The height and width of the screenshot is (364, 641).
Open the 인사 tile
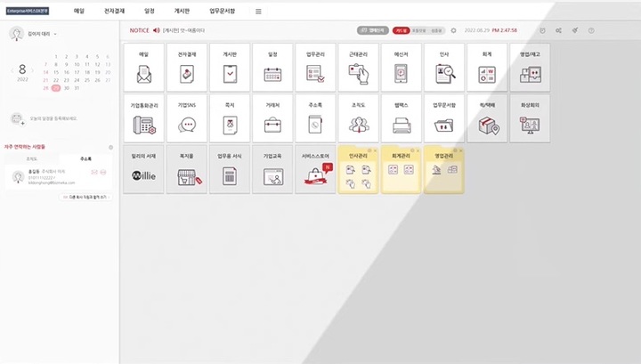click(444, 68)
